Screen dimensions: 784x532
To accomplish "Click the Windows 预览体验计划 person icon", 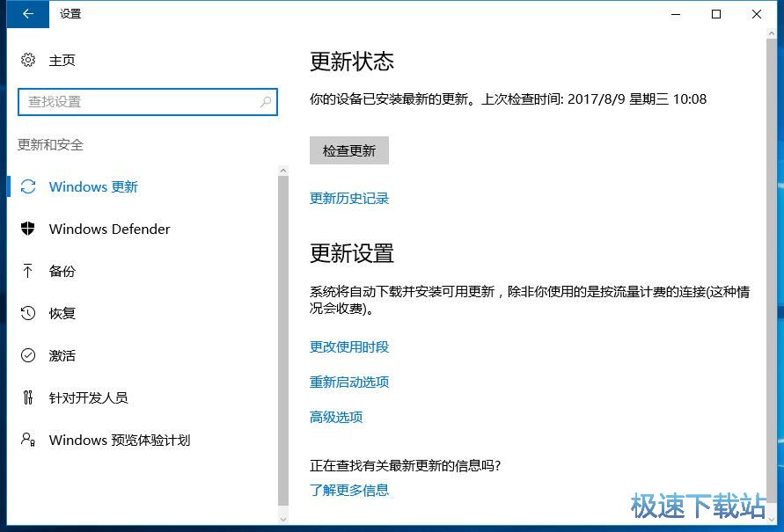I will pos(28,440).
